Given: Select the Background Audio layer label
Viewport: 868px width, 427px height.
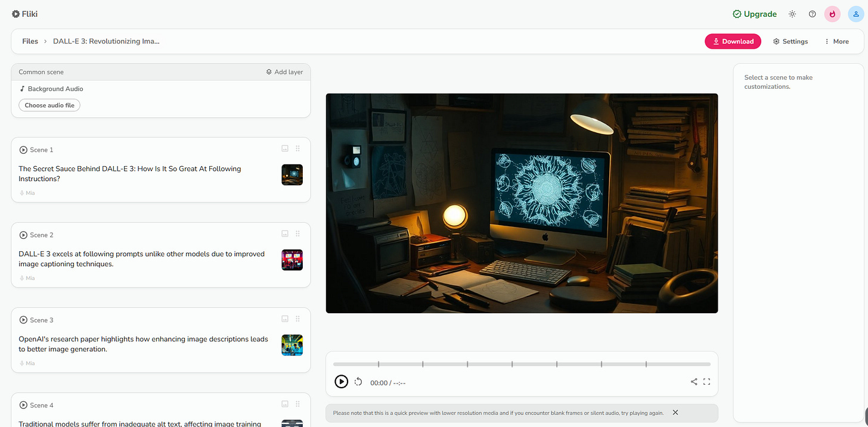Looking at the screenshot, I should (51, 89).
